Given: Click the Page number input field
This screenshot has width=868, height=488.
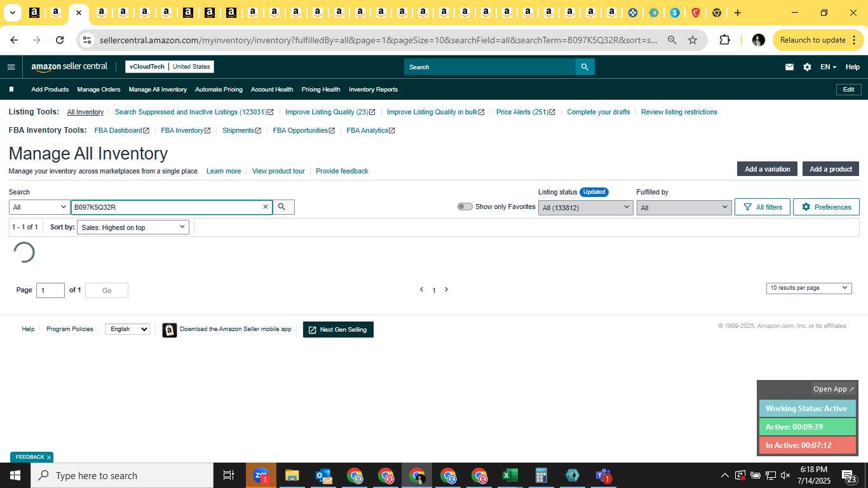Looking at the screenshot, I should [x=50, y=290].
